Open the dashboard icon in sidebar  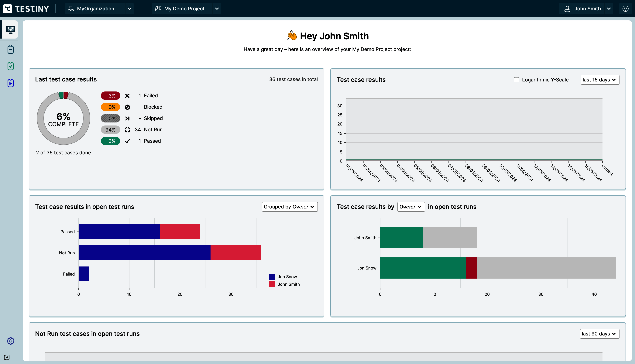click(x=10, y=29)
